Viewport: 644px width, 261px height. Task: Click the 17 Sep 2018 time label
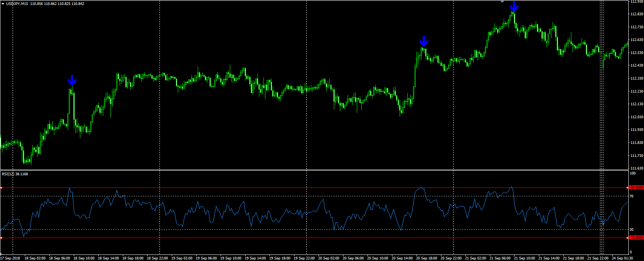tap(10, 258)
